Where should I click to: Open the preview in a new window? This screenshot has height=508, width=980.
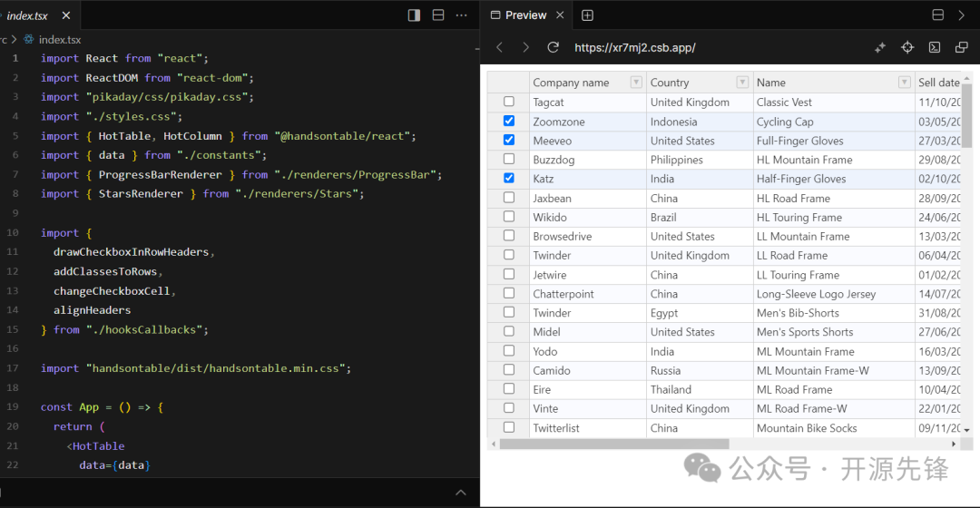pyautogui.click(x=962, y=47)
